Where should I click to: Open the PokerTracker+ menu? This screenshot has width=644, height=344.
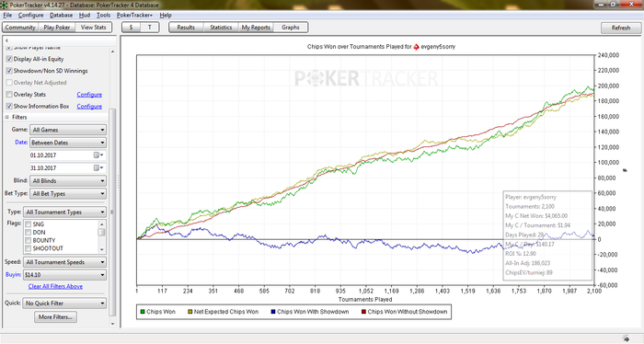tap(134, 16)
